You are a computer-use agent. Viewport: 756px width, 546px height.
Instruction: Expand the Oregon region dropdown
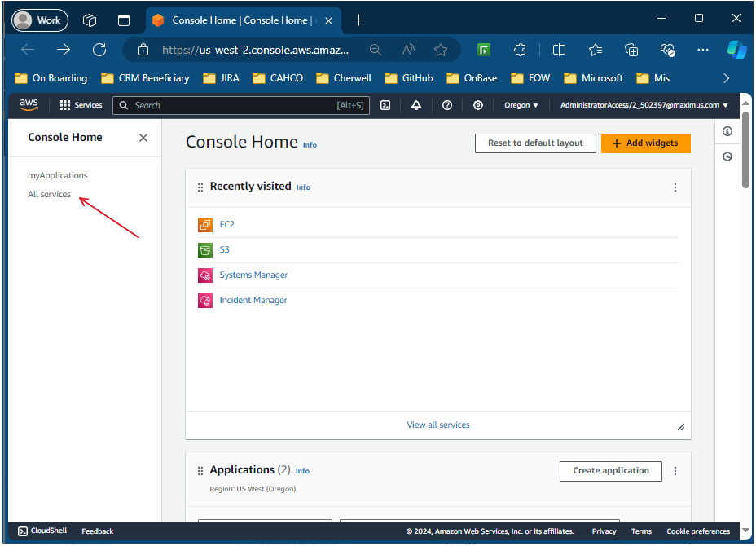point(521,105)
